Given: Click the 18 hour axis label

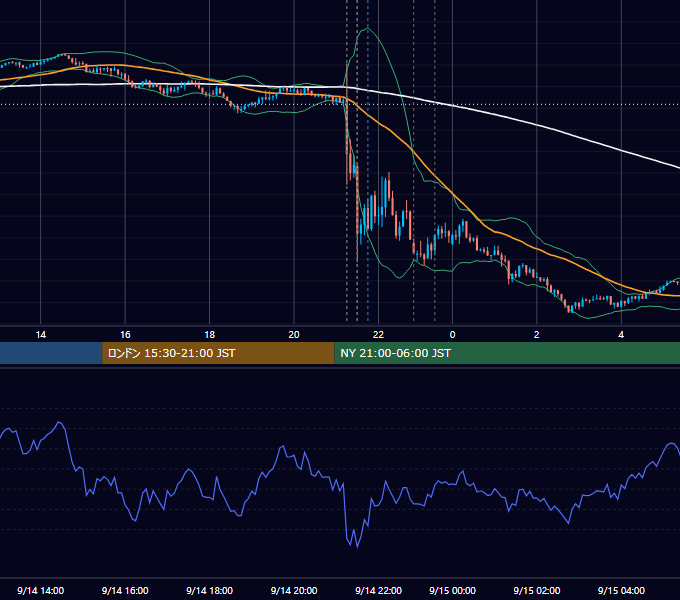Looking at the screenshot, I should 209,335.
